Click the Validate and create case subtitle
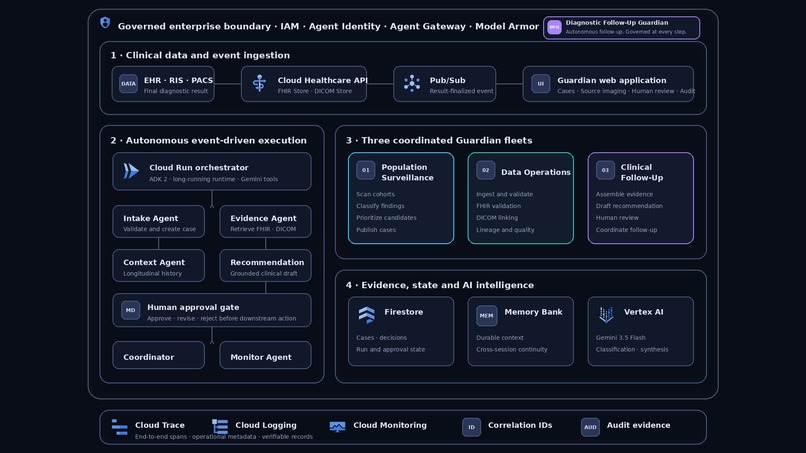 pyautogui.click(x=159, y=229)
